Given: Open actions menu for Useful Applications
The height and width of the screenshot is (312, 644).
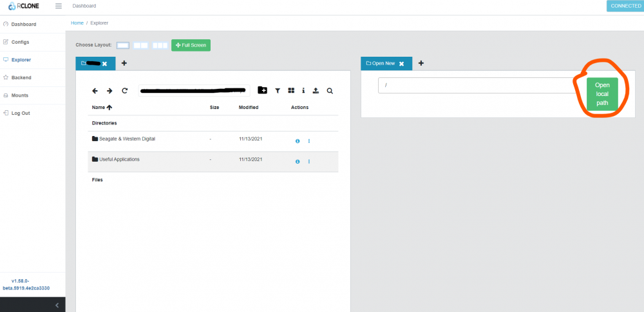Looking at the screenshot, I should [309, 162].
